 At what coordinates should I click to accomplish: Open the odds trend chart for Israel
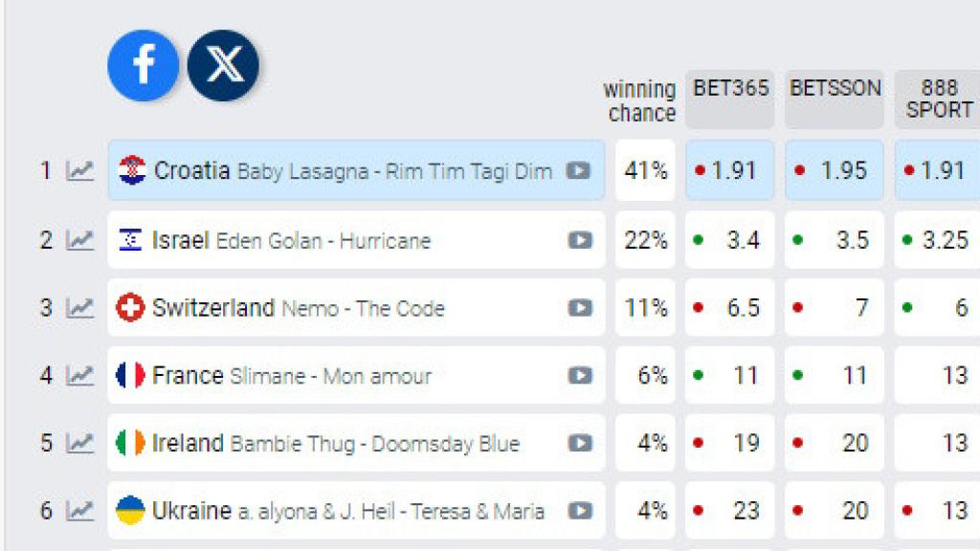[80, 240]
